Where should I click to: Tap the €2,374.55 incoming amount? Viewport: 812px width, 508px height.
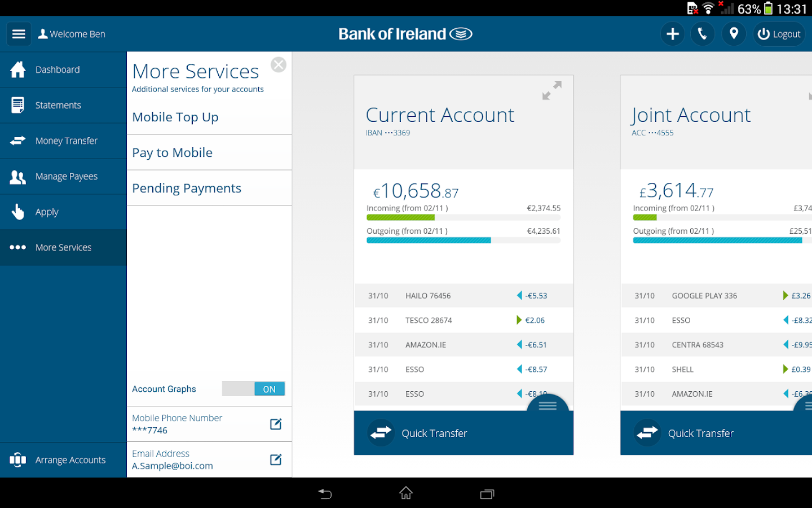point(544,208)
